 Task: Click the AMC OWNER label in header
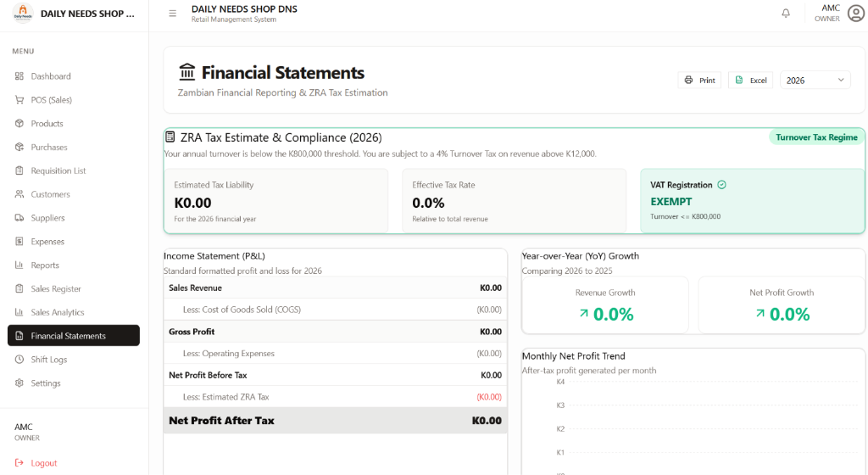point(827,14)
